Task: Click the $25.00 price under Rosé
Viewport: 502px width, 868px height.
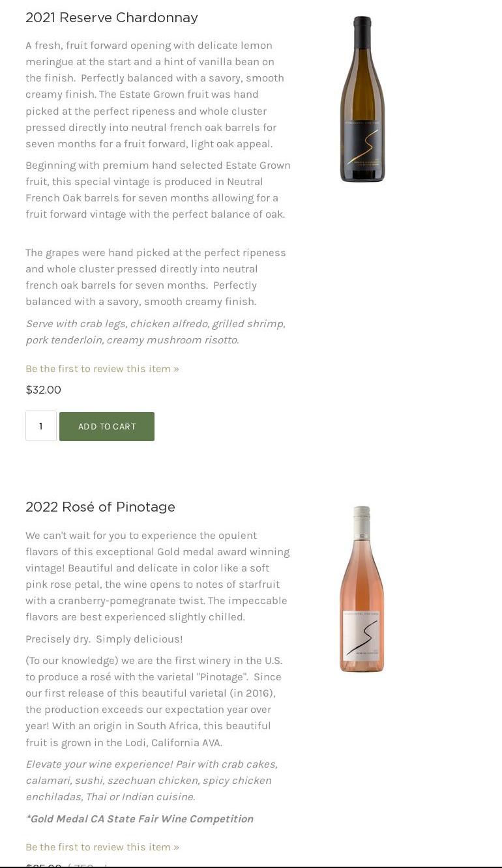Action: pyautogui.click(x=43, y=866)
